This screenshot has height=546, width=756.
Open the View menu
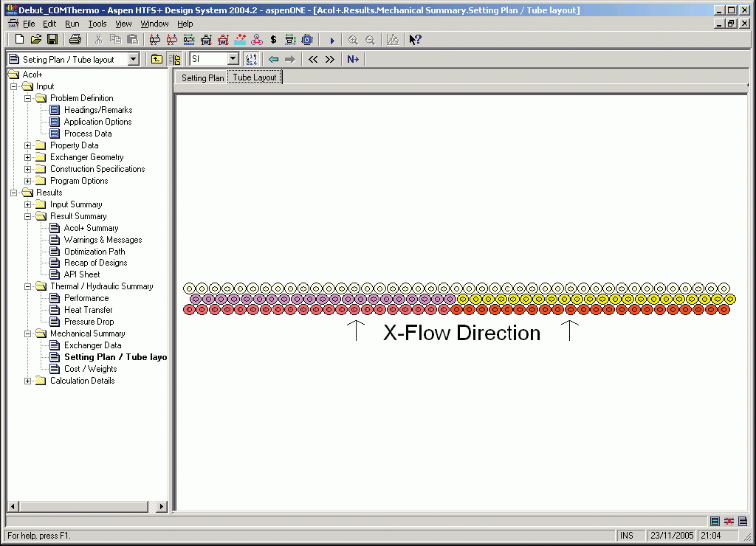click(123, 24)
